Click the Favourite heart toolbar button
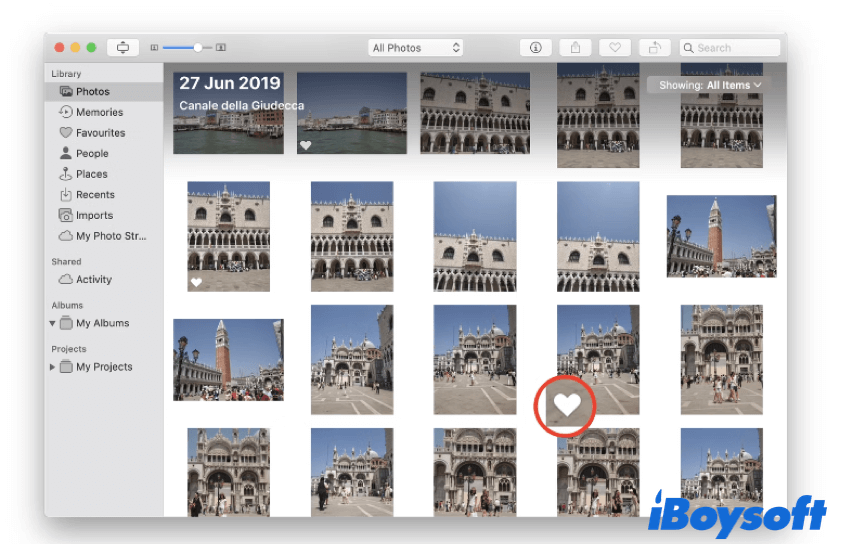Image resolution: width=841 pixels, height=544 pixels. pos(615,48)
